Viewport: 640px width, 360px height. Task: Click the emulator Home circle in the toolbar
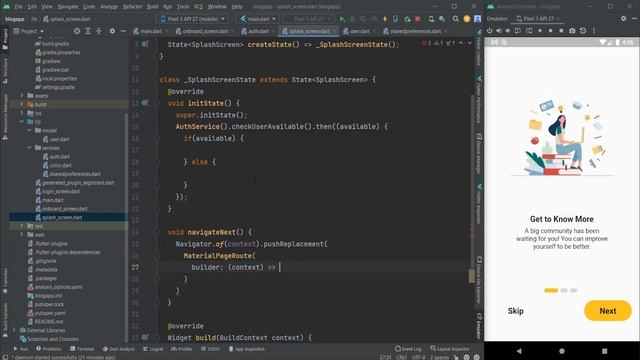(x=550, y=31)
